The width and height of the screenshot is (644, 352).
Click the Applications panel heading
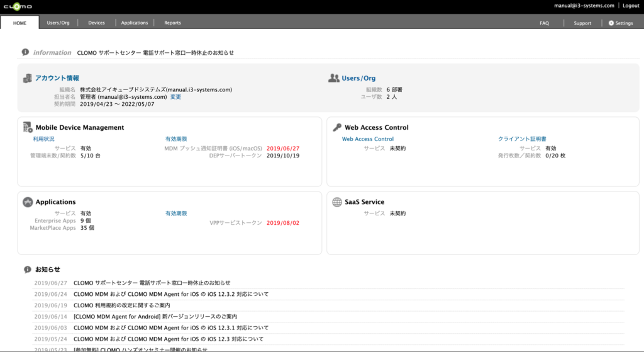(55, 202)
